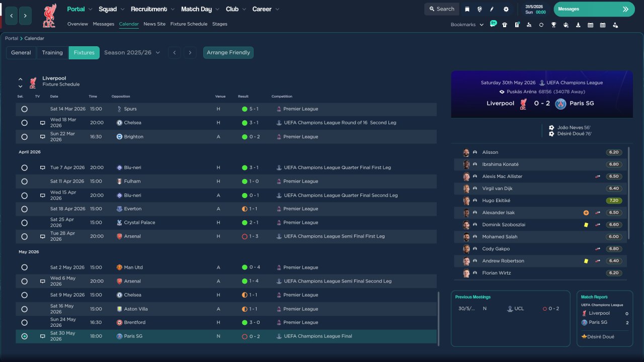Viewport: 644px width, 362px height.
Task: Click the Liverpool club crest in the header
Action: pyautogui.click(x=49, y=16)
